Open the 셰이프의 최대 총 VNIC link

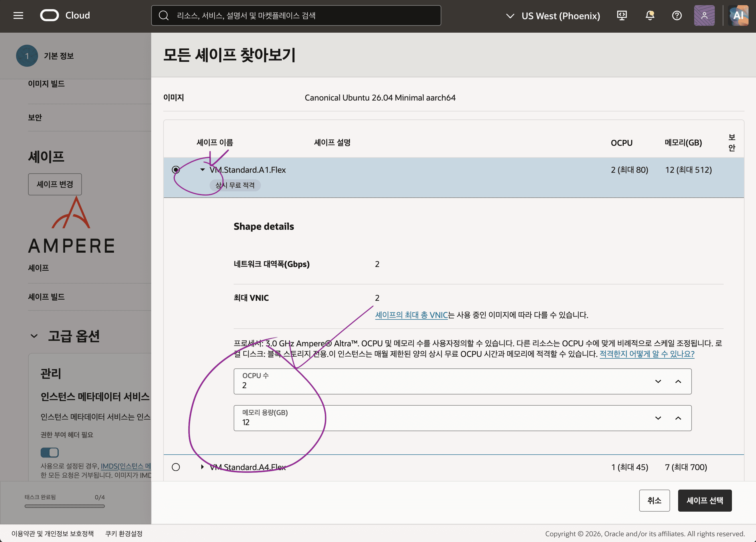tap(411, 315)
